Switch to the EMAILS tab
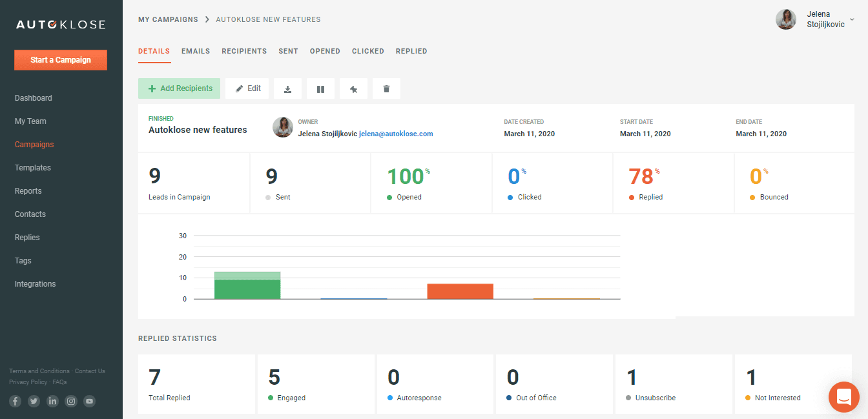Viewport: 868px width, 419px height. [x=195, y=51]
